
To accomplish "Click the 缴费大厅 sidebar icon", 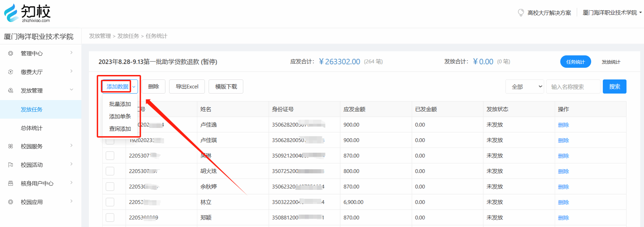I will [11, 72].
